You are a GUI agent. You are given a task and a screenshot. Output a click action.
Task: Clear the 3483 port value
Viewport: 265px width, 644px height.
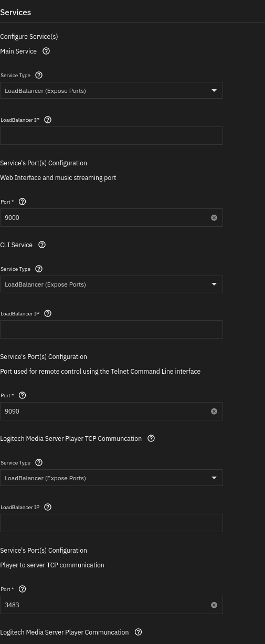pyautogui.click(x=214, y=605)
